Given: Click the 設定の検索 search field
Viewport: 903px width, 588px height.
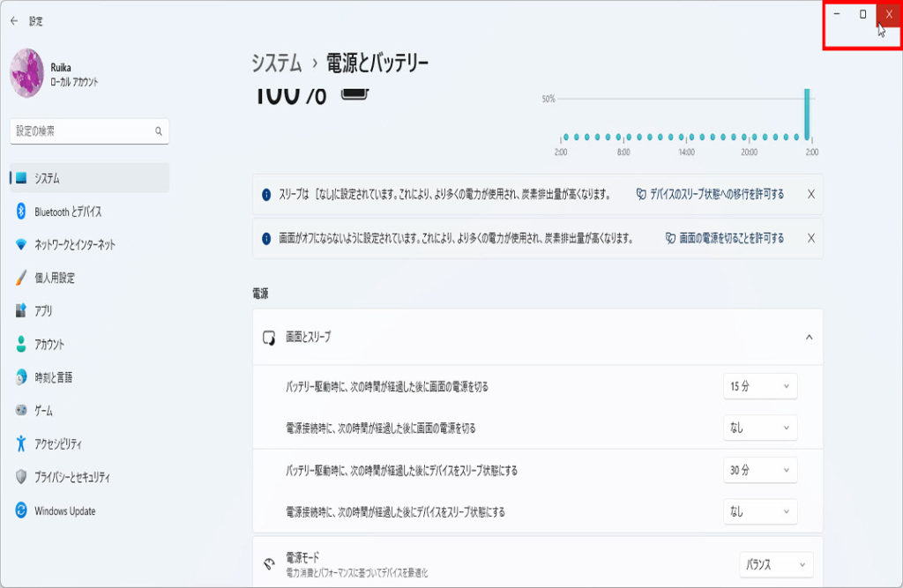Looking at the screenshot, I should [x=81, y=131].
